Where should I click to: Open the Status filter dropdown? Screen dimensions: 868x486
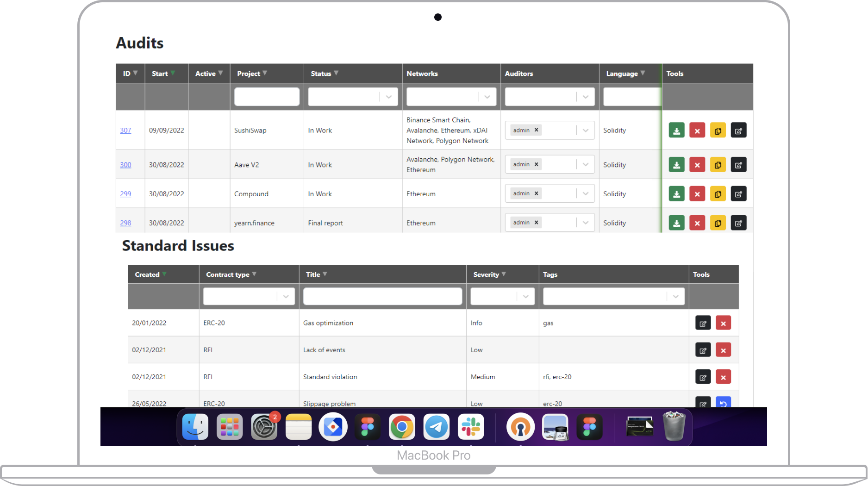pos(389,96)
